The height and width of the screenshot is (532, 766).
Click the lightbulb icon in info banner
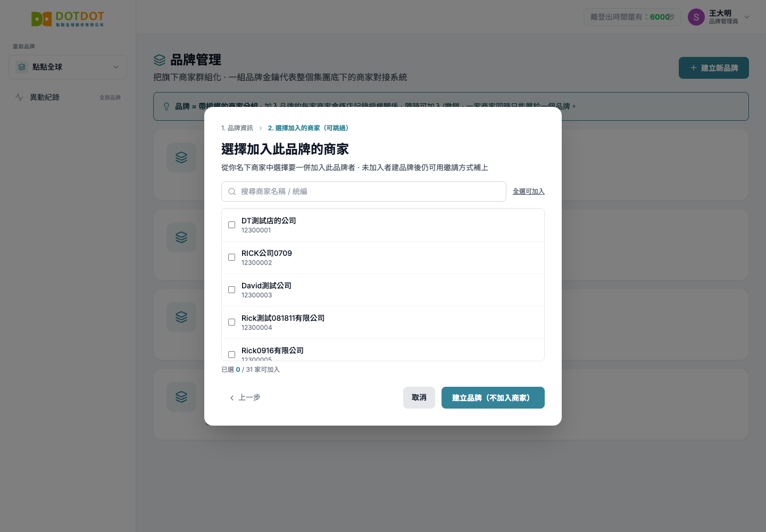click(x=166, y=106)
